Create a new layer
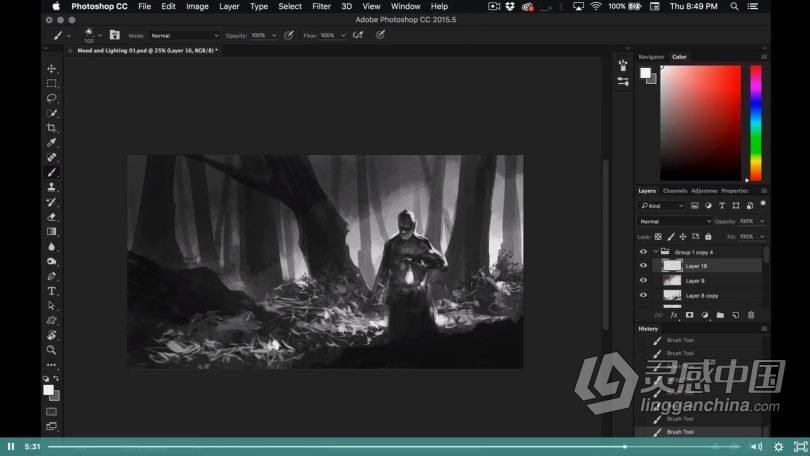Screen dimensions: 810x456 click(x=736, y=315)
